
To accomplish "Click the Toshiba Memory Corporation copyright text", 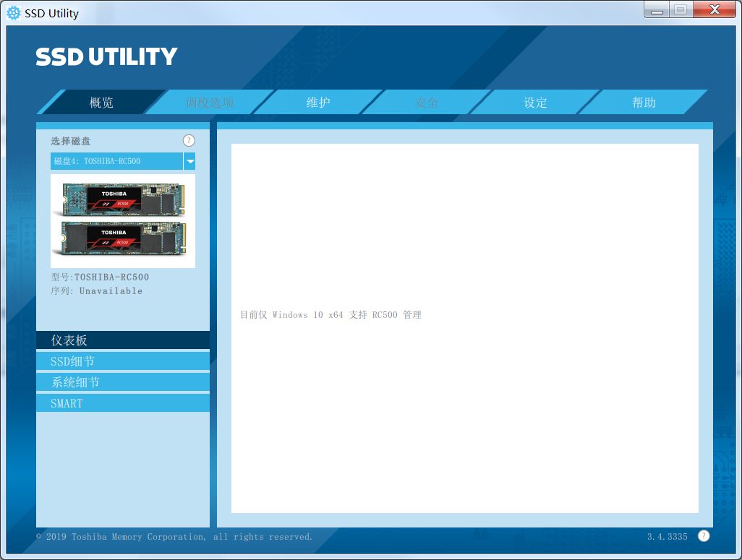I will click(174, 537).
